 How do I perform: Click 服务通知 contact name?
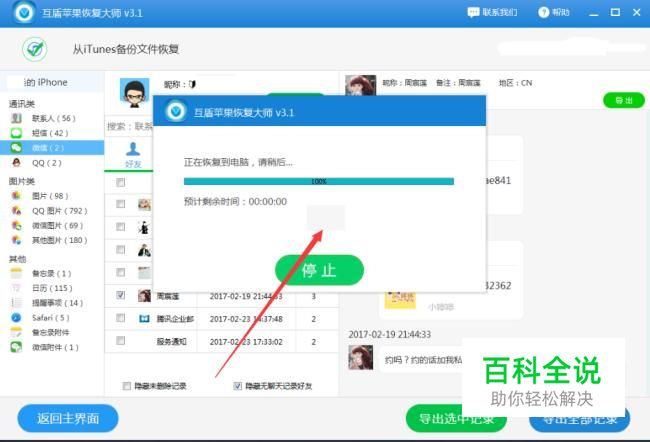(x=171, y=342)
